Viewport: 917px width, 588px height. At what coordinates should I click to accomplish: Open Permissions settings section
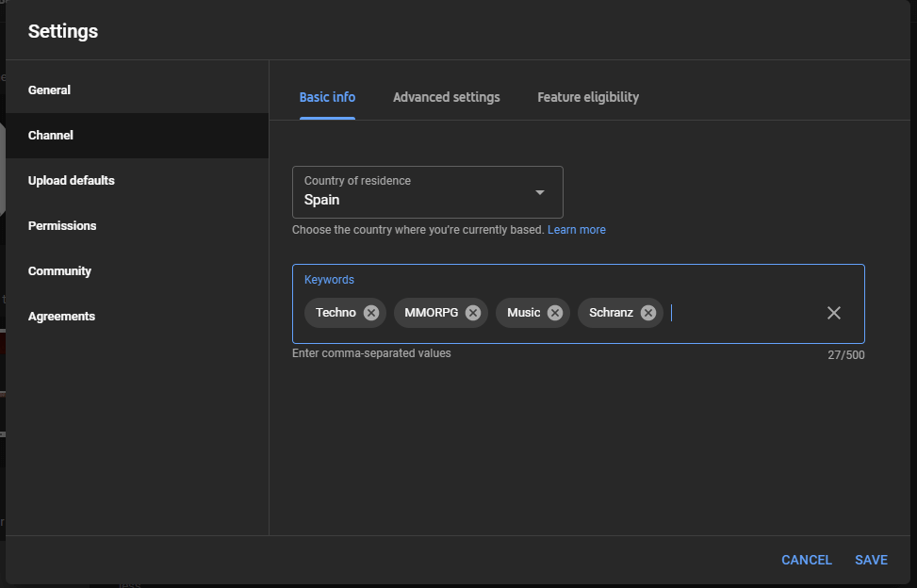[x=62, y=226]
